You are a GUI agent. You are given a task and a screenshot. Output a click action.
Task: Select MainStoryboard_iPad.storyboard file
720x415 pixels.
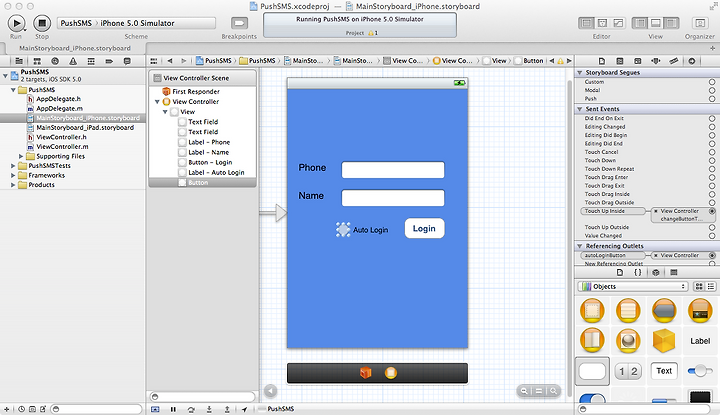tap(85, 128)
